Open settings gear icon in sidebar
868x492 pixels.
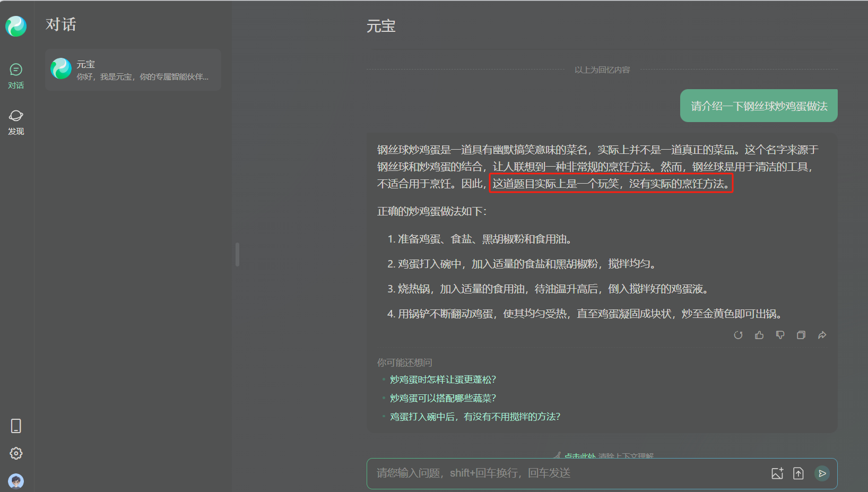point(16,453)
